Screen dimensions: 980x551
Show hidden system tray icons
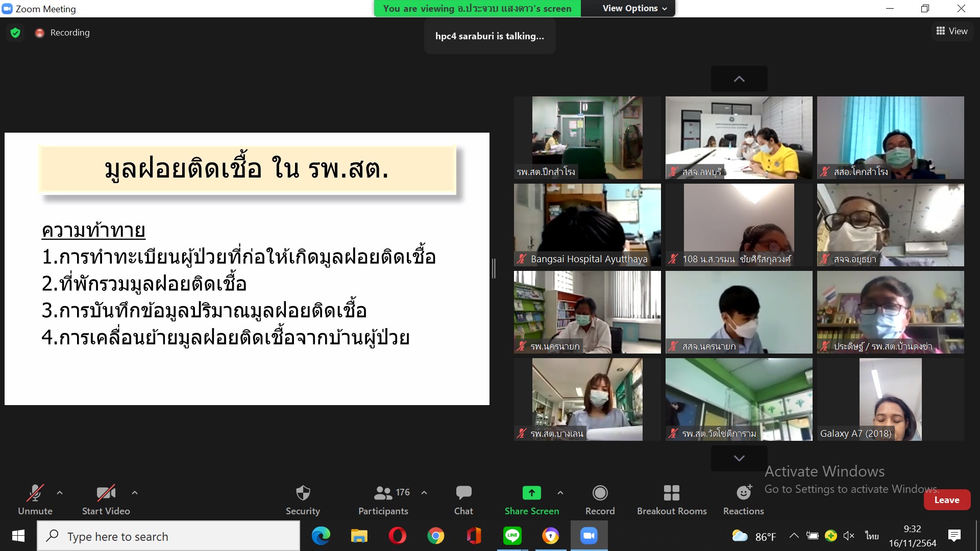coord(794,536)
